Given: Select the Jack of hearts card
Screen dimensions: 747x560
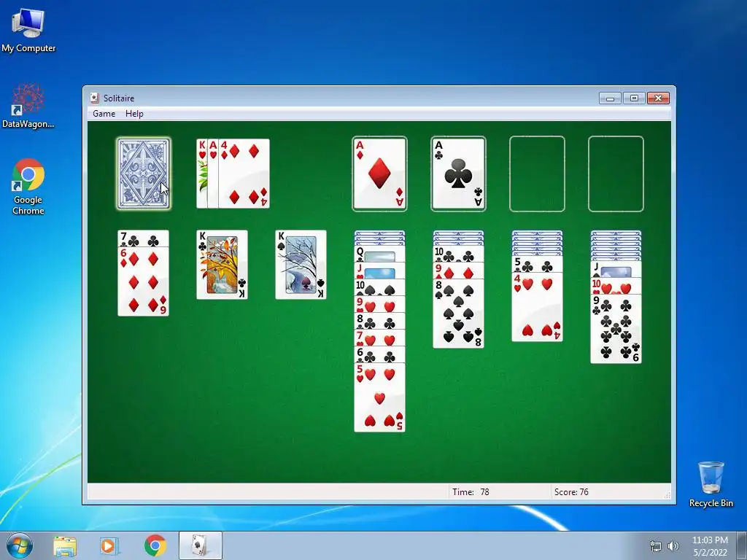Looking at the screenshot, I should coord(379,271).
